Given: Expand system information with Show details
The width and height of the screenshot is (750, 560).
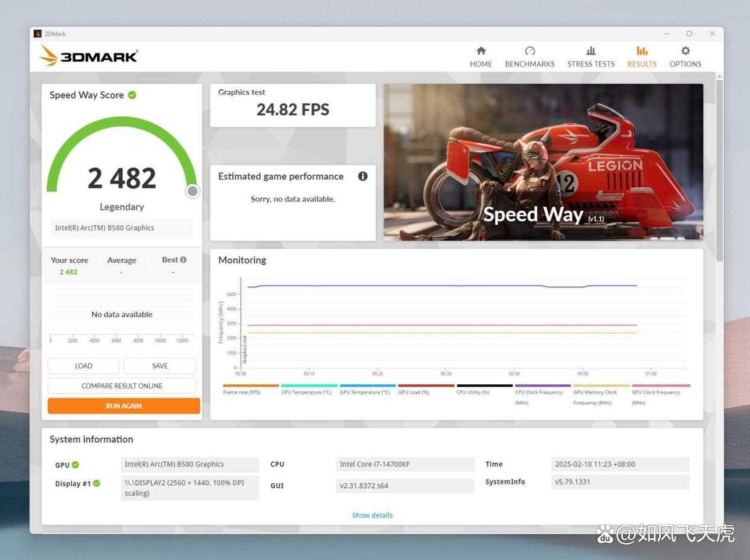Looking at the screenshot, I should pyautogui.click(x=372, y=515).
